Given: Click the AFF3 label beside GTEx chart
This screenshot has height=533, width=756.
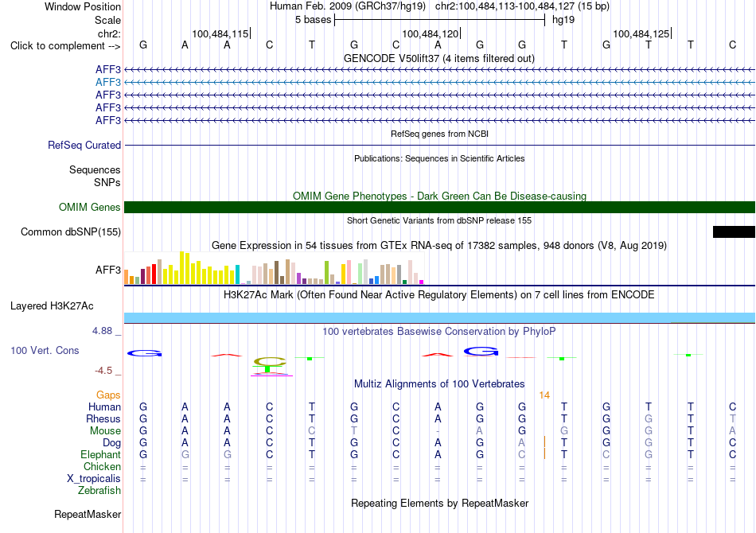Looking at the screenshot, I should 108,270.
